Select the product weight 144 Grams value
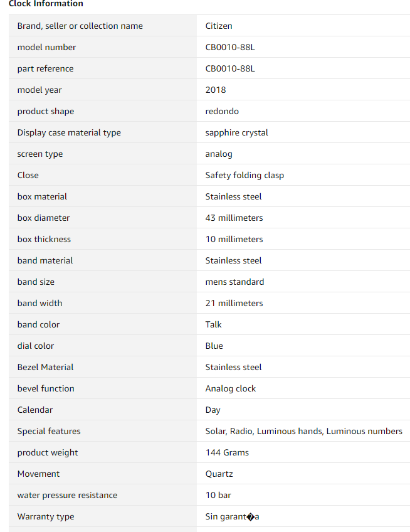Viewport: 410px width, 532px height. [x=227, y=452]
